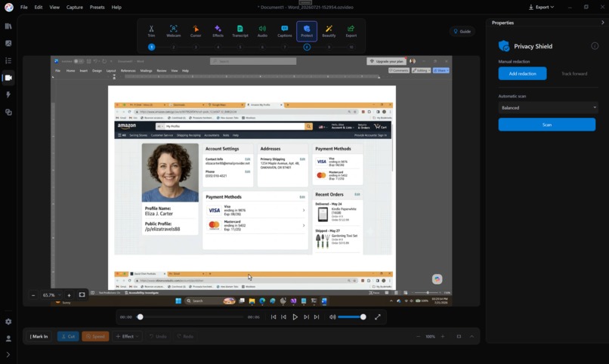Select the Protect tool
Viewport: 609px width, 364px height.
point(307,31)
